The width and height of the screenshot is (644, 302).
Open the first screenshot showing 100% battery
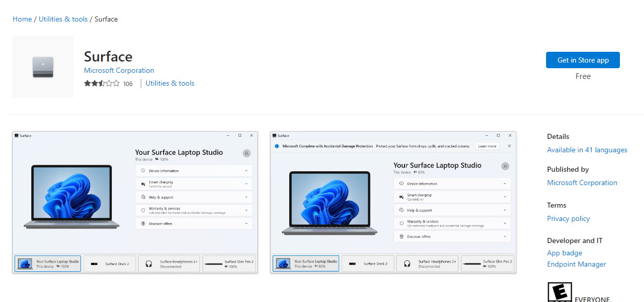coord(135,202)
